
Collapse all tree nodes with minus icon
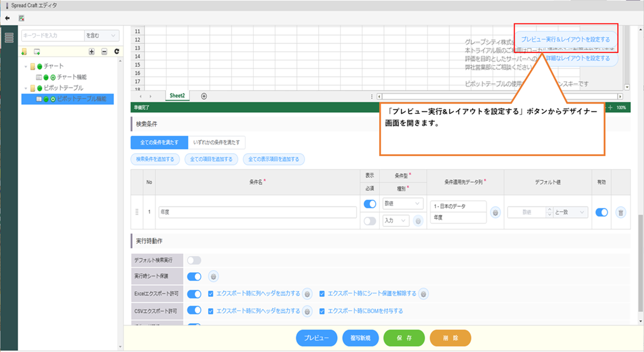pos(104,51)
